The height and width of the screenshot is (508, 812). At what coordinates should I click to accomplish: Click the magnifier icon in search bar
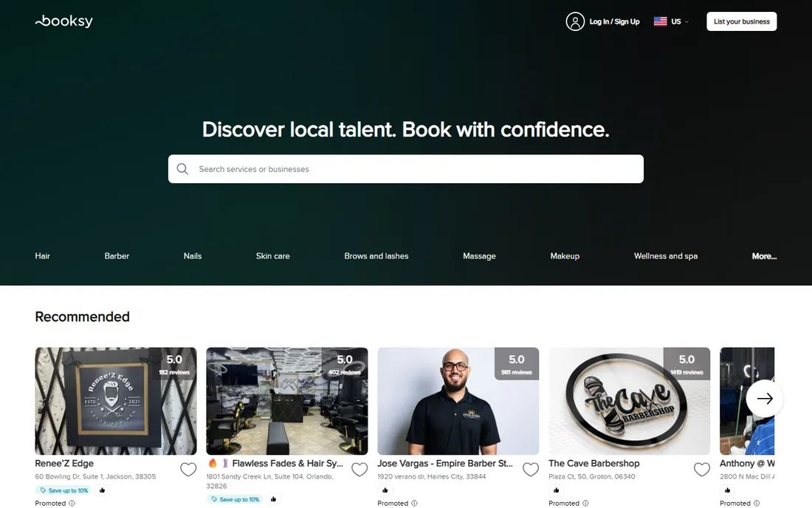[x=182, y=169]
